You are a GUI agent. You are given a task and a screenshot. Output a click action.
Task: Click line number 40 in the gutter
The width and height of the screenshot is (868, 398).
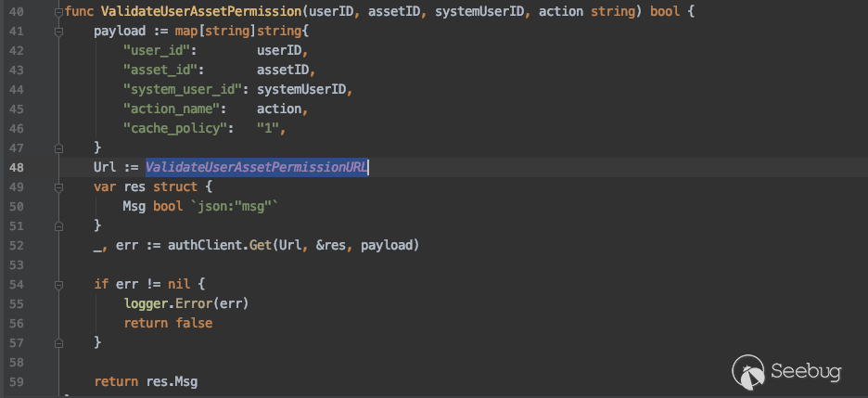[18, 12]
